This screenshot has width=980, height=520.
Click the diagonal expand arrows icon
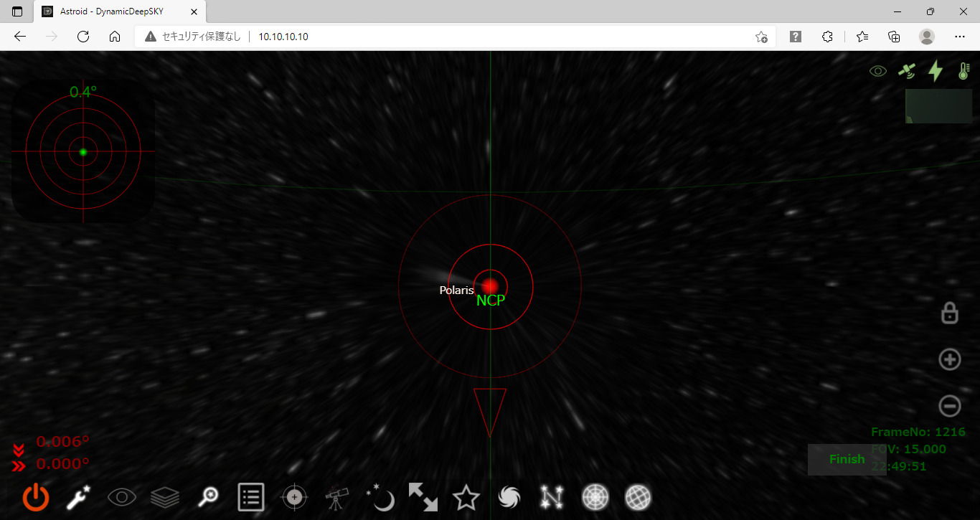coord(423,497)
